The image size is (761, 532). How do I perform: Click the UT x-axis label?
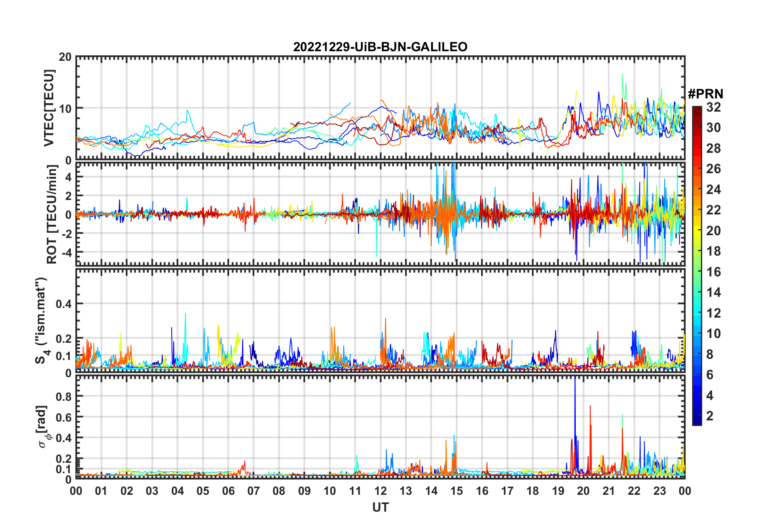380,507
